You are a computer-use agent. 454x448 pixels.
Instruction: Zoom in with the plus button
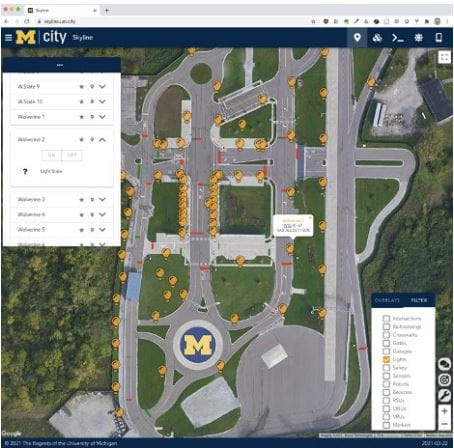444,411
